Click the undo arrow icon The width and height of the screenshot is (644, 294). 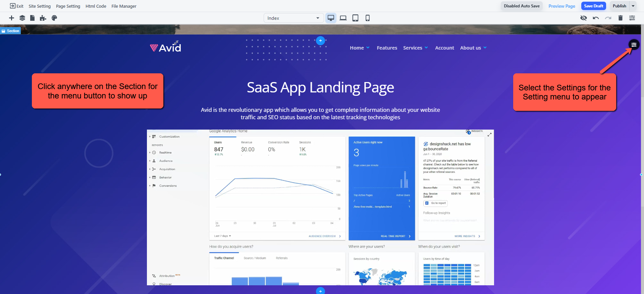(596, 18)
